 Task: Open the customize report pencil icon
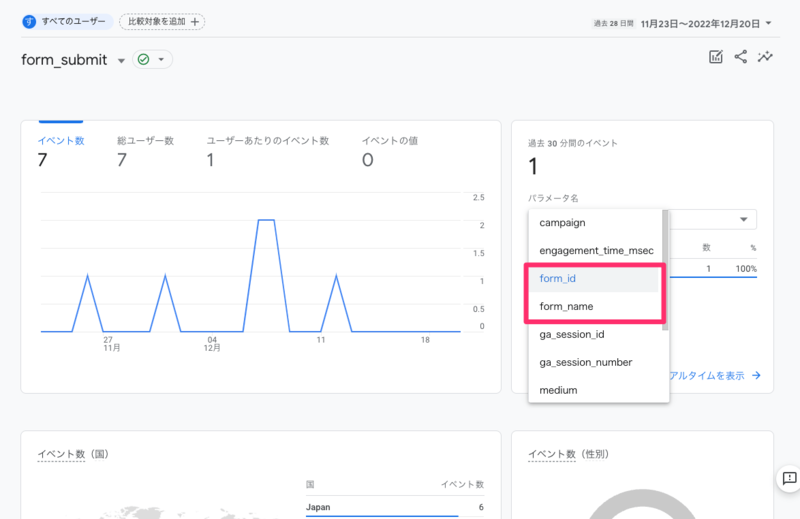pos(716,57)
